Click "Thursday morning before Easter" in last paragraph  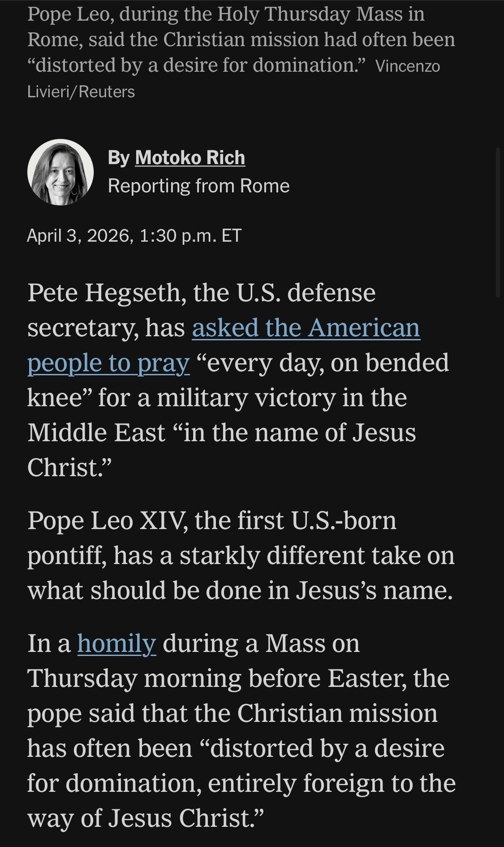click(238, 678)
